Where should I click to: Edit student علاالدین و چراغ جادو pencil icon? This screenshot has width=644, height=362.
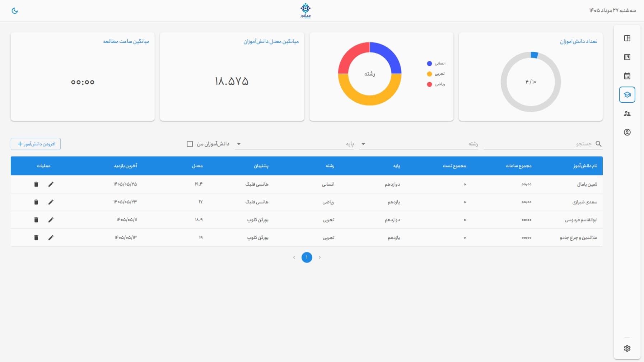point(51,238)
